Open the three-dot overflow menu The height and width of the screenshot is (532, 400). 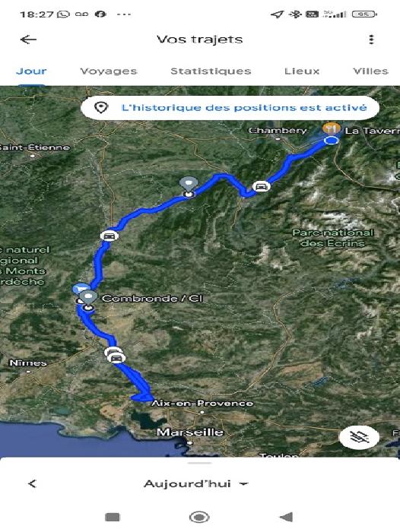pos(371,40)
